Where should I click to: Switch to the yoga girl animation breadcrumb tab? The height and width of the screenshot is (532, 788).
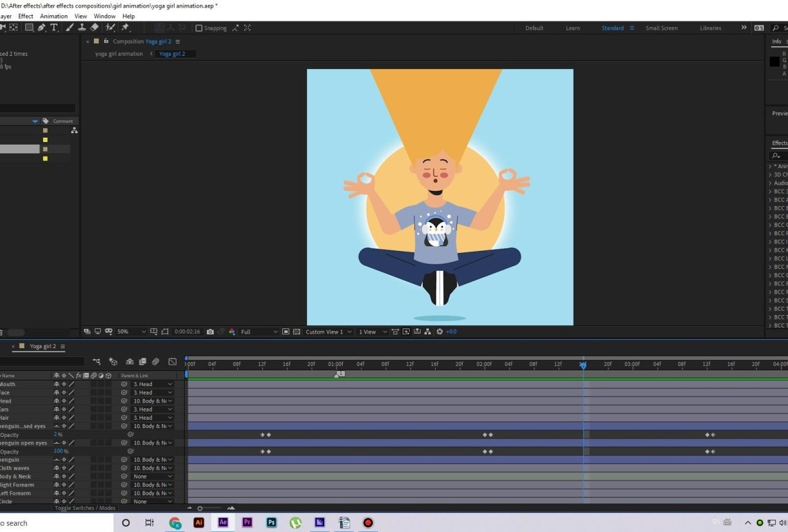pyautogui.click(x=118, y=54)
